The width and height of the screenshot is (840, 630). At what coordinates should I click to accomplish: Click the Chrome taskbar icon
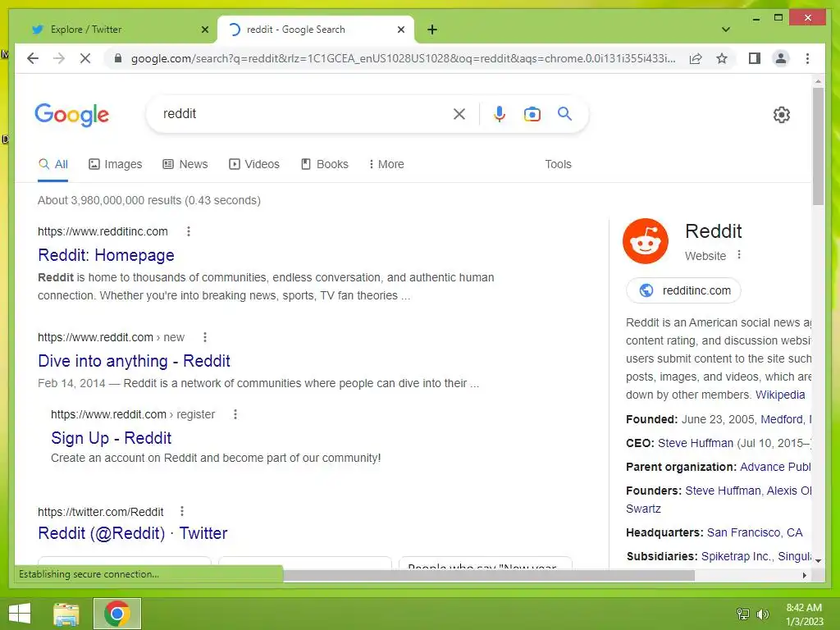(x=117, y=614)
